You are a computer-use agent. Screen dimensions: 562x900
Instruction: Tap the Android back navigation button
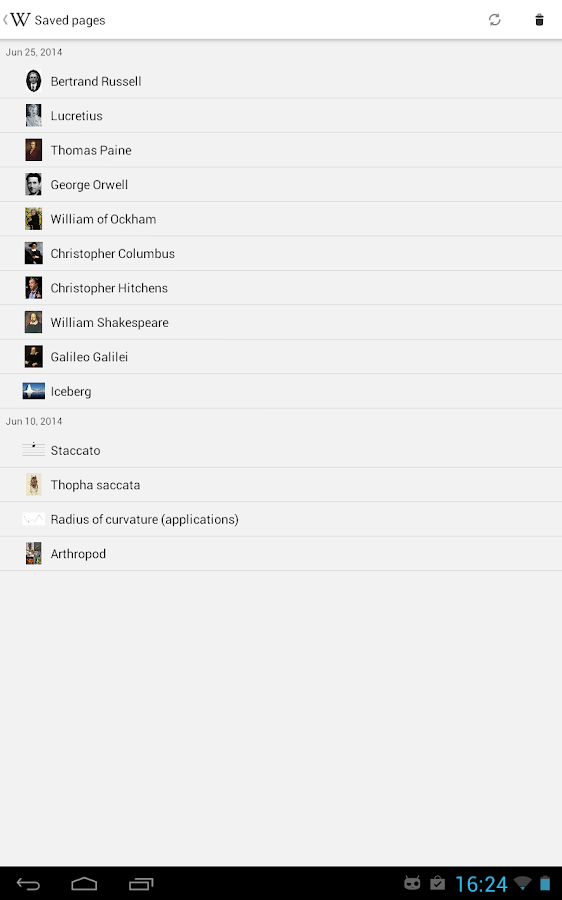point(28,884)
